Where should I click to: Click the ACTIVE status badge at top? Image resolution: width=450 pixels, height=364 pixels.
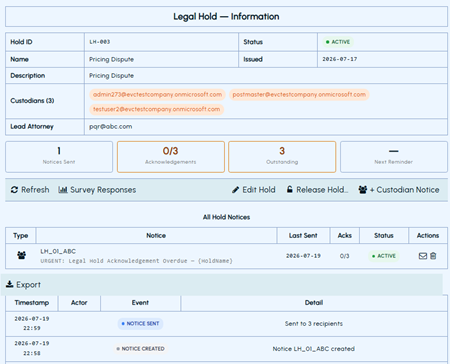[338, 42]
